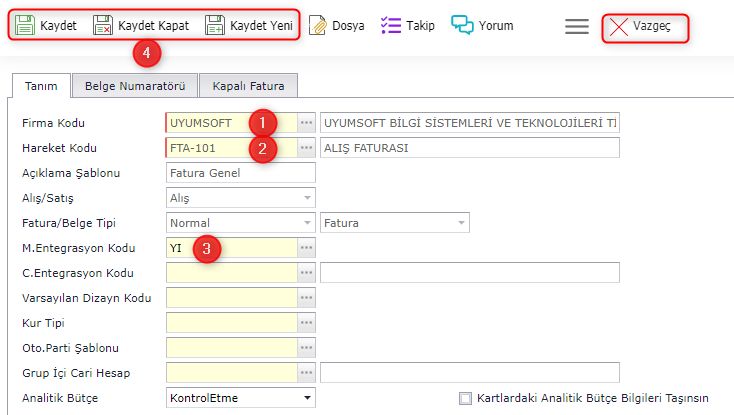
Task: Select the Tanım tab
Action: (x=40, y=86)
